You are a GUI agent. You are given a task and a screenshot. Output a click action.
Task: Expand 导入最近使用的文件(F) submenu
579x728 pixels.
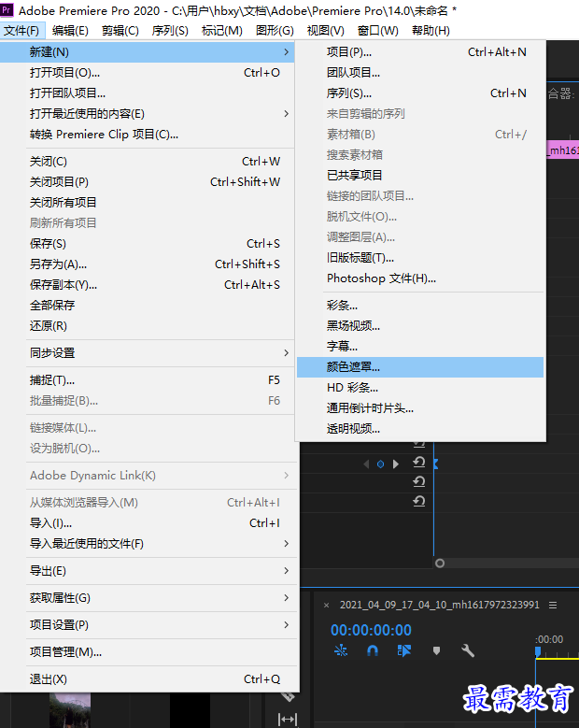click(x=287, y=544)
